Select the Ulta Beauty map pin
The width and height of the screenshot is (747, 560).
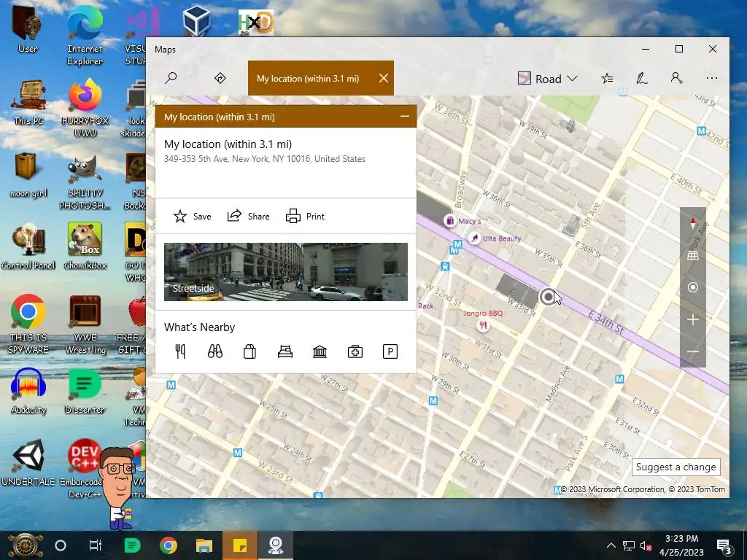click(x=474, y=238)
